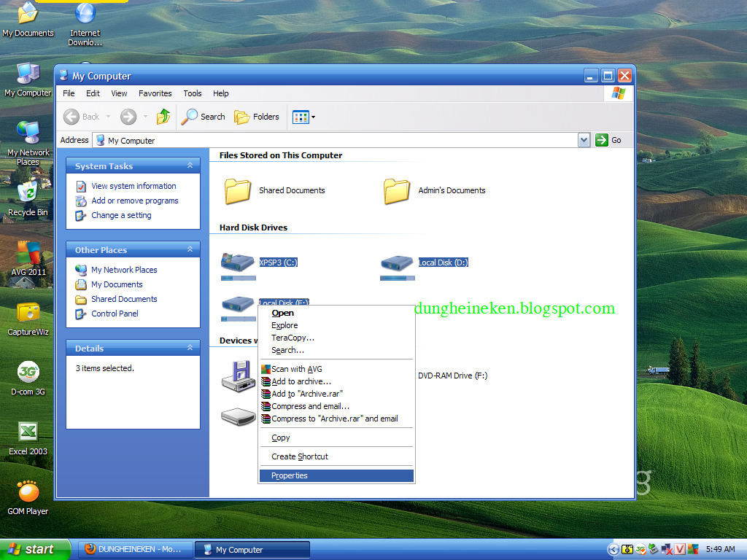The width and height of the screenshot is (747, 560).
Task: Click the Go button
Action: (609, 140)
